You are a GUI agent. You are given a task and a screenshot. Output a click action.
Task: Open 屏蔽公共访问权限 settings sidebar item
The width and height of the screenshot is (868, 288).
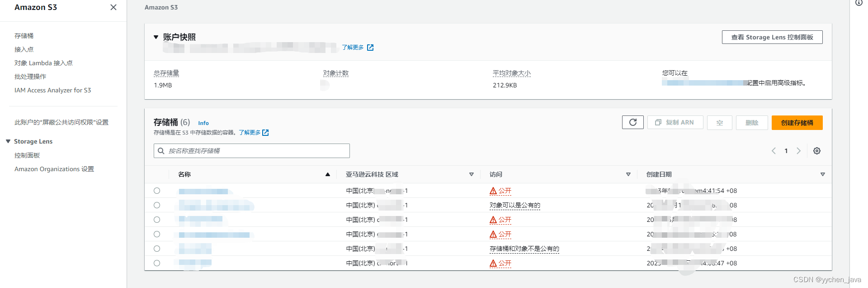pos(61,122)
